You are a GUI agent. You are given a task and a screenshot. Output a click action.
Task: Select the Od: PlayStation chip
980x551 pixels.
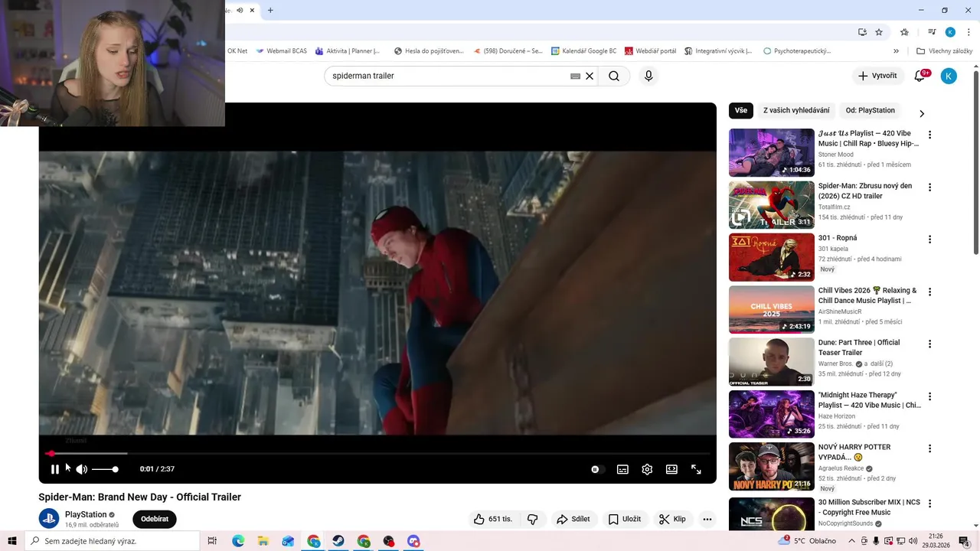[870, 110]
